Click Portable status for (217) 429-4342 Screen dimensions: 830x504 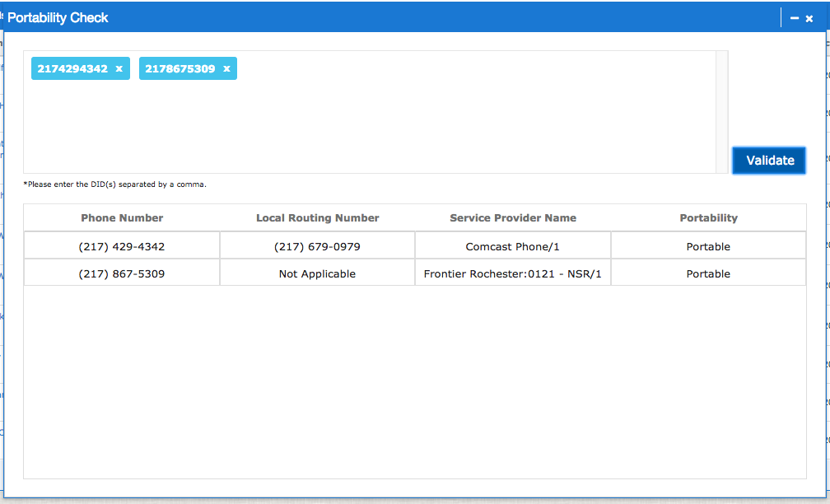tap(708, 245)
